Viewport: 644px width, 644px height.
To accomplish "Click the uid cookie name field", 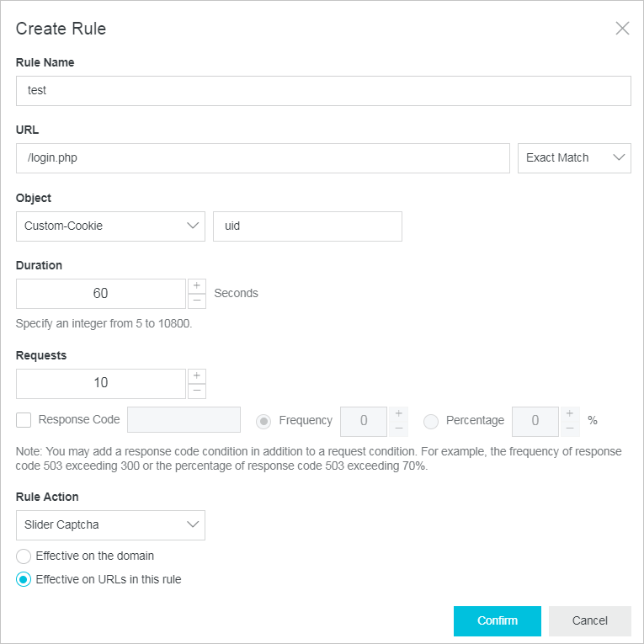I will 307,226.
